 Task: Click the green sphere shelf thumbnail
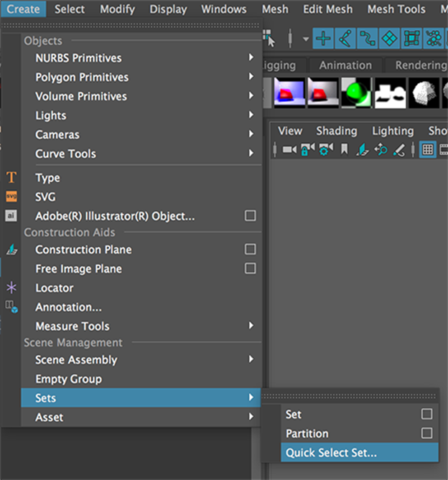point(356,93)
